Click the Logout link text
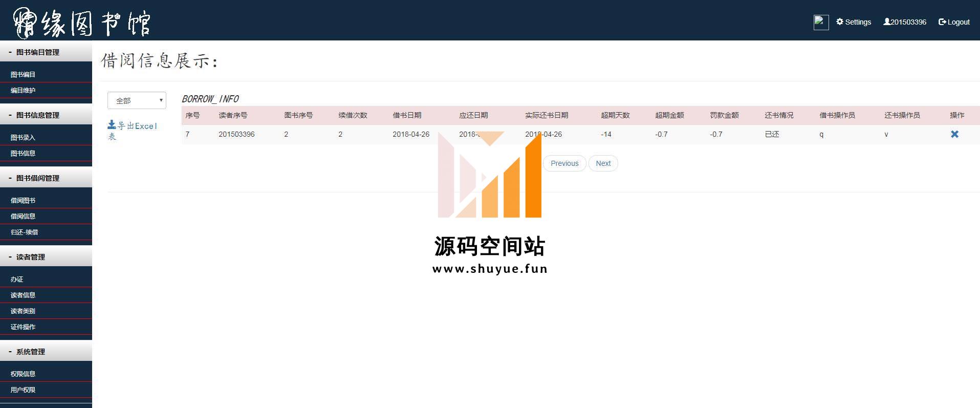 [959, 22]
